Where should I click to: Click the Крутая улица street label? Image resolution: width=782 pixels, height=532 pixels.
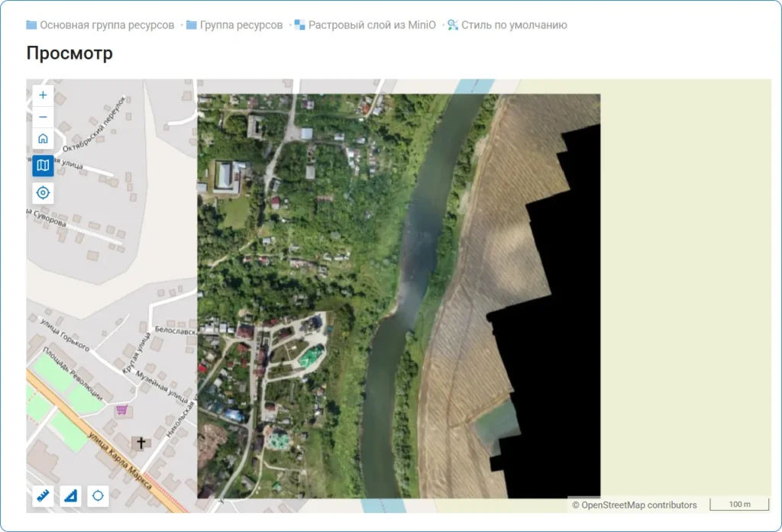(x=136, y=353)
